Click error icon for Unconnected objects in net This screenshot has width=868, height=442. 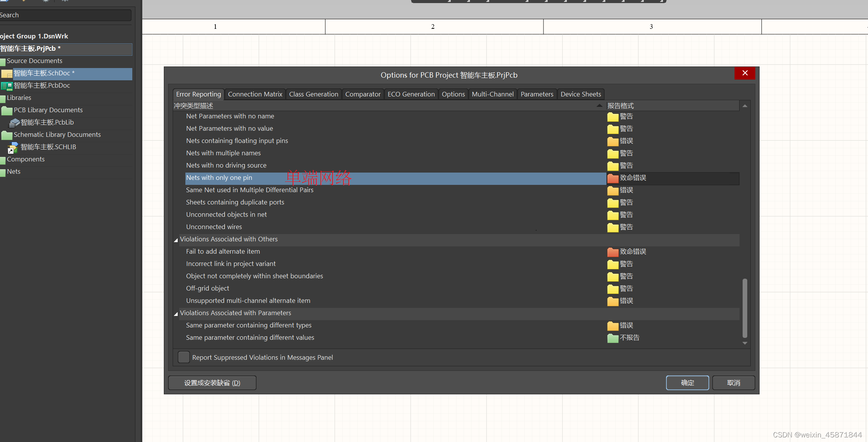613,214
